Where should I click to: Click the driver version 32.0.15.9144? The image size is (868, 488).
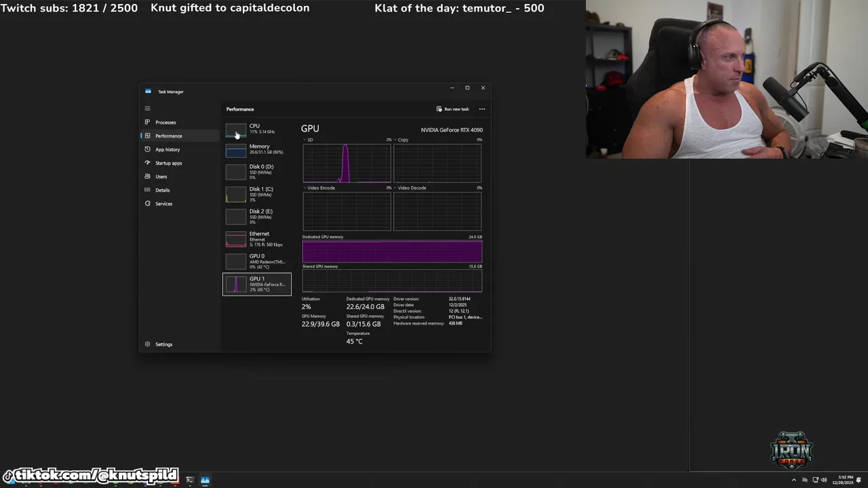[x=460, y=299]
